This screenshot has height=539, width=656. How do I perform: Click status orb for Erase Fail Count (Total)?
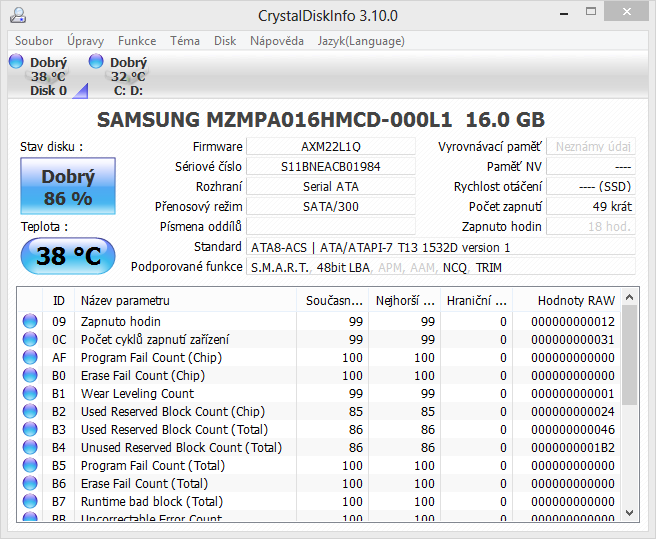[x=30, y=483]
